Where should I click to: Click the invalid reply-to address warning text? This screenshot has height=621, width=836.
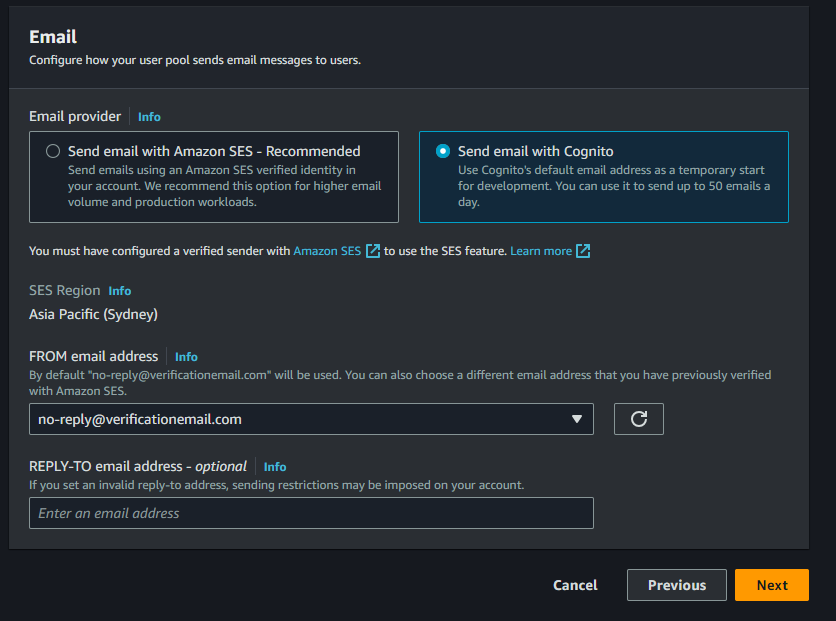(277, 485)
